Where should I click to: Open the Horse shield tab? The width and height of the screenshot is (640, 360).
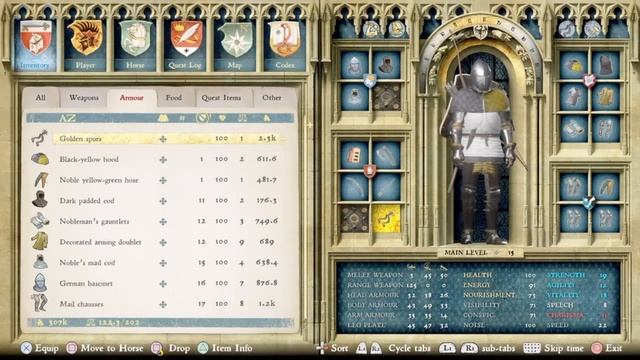click(135, 44)
